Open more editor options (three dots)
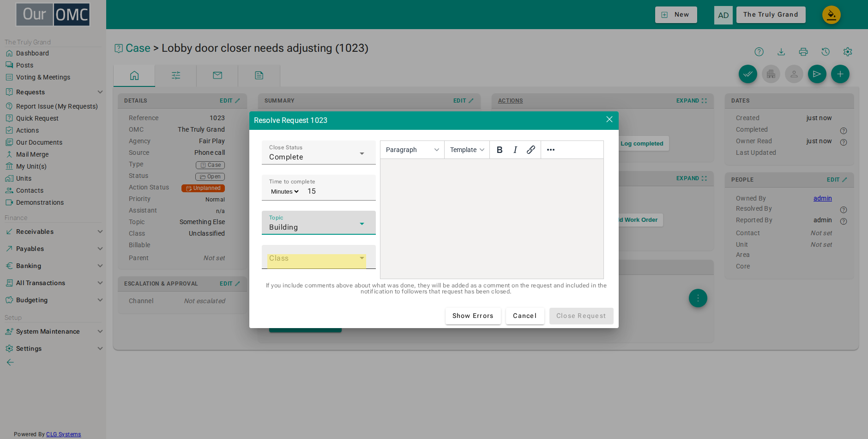Viewport: 868px width, 439px height. 551,150
